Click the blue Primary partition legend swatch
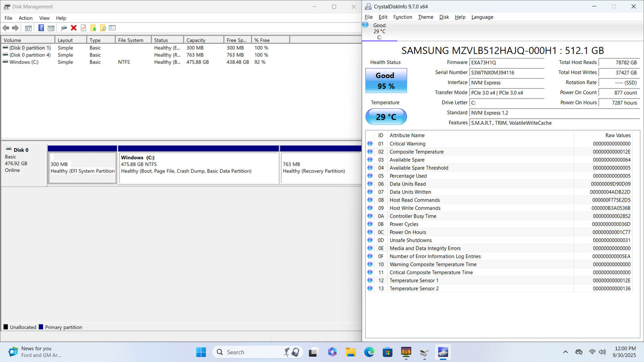644x362 pixels. (x=41, y=327)
